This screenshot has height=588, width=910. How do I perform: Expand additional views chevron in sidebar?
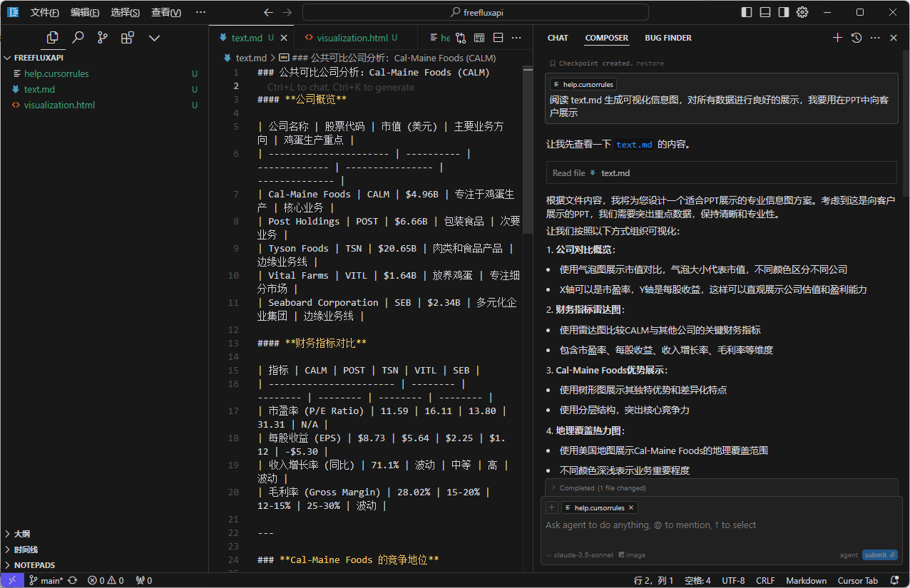(x=154, y=38)
